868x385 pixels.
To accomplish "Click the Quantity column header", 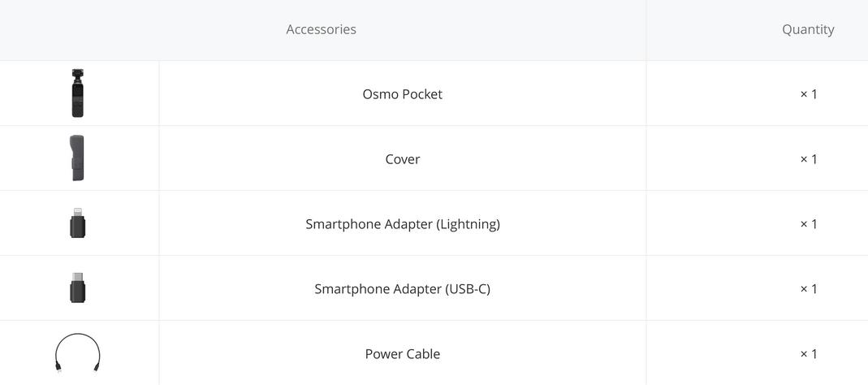I will [808, 29].
